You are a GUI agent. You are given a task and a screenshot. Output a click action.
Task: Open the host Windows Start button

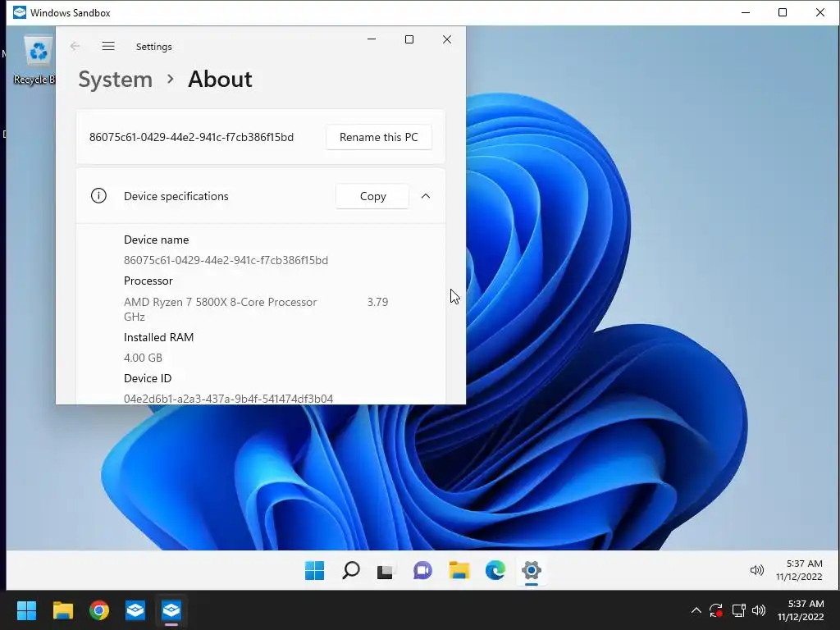[x=26, y=610]
